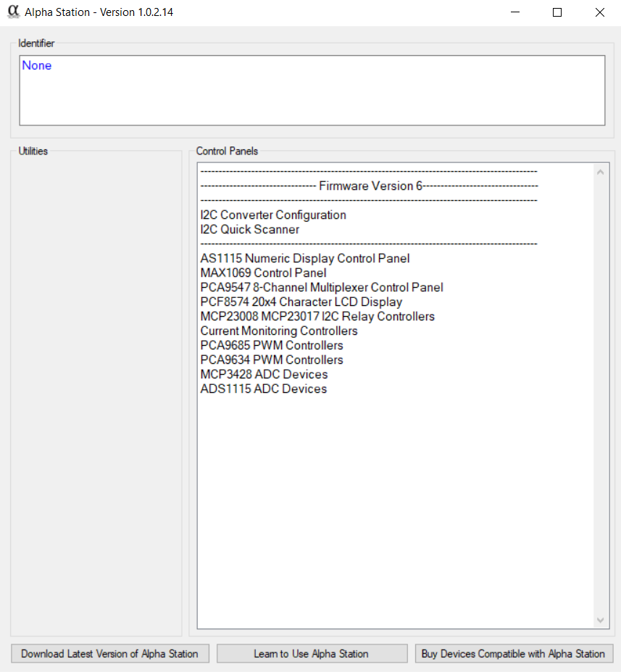621x672 pixels.
Task: Click Learn to Use Alpha Station button
Action: coord(312,654)
